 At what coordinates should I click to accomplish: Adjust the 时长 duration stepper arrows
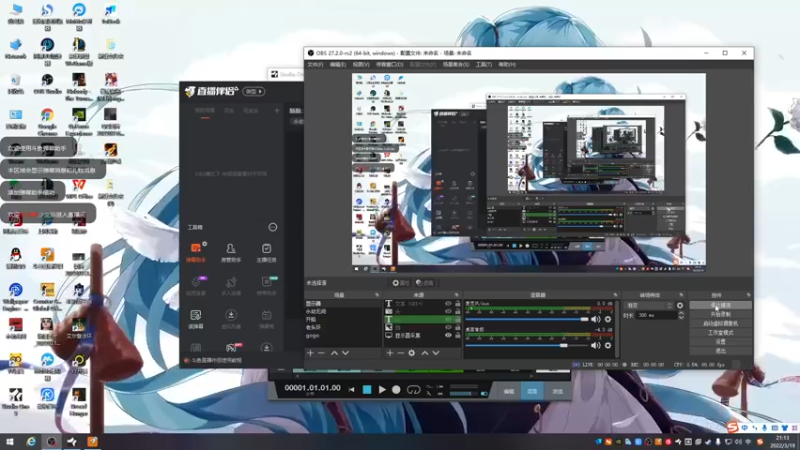[681, 315]
